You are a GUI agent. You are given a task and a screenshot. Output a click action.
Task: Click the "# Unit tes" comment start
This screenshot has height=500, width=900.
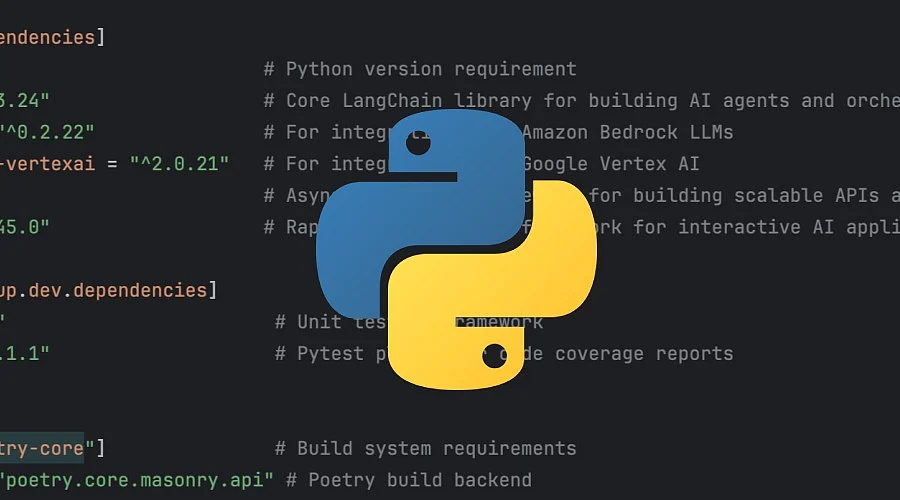330,322
